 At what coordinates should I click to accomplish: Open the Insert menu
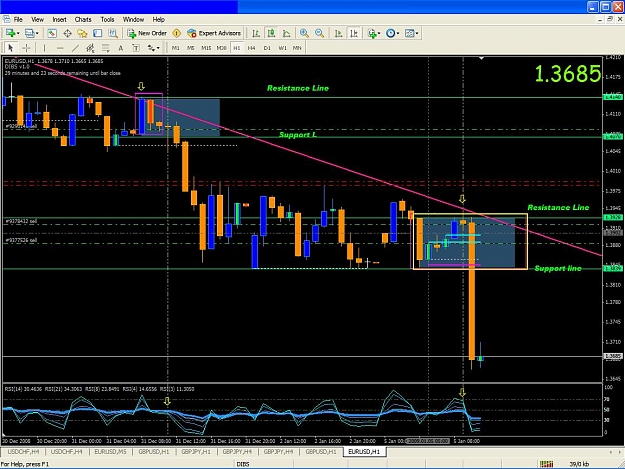click(59, 20)
